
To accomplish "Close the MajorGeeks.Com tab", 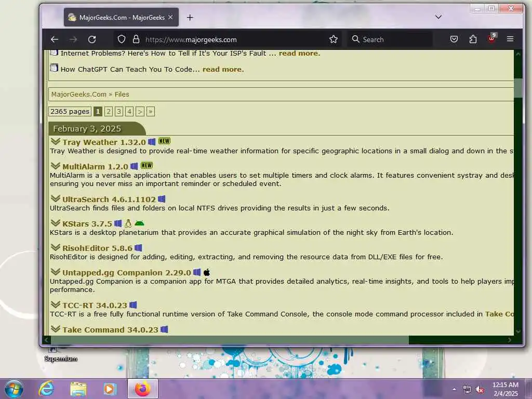I will coord(170,17).
